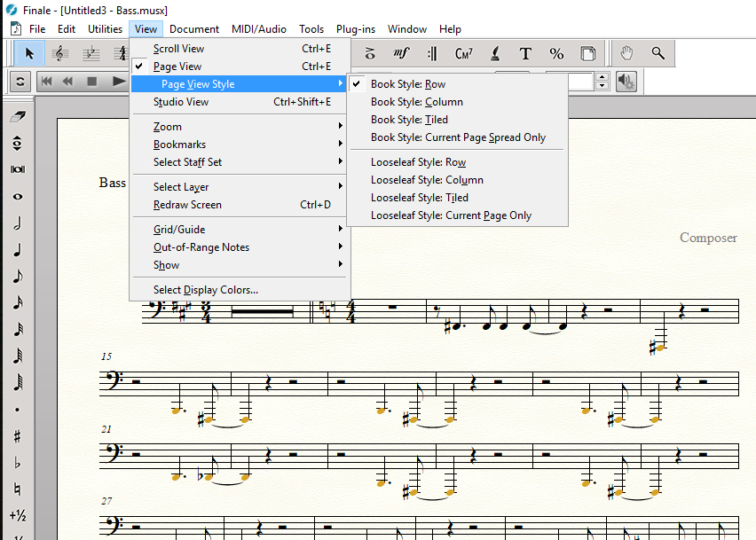Choose Studio View from the menu

[x=181, y=102]
